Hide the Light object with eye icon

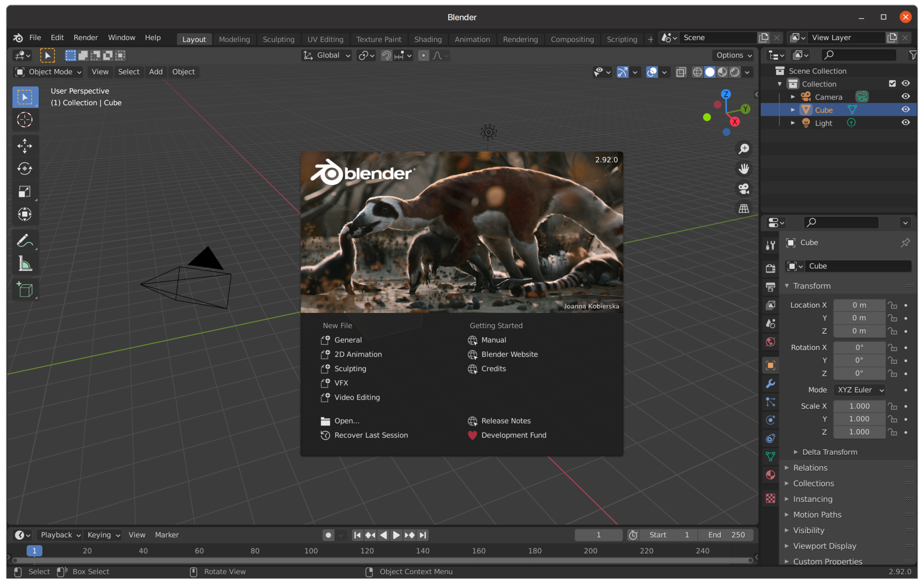coord(906,122)
